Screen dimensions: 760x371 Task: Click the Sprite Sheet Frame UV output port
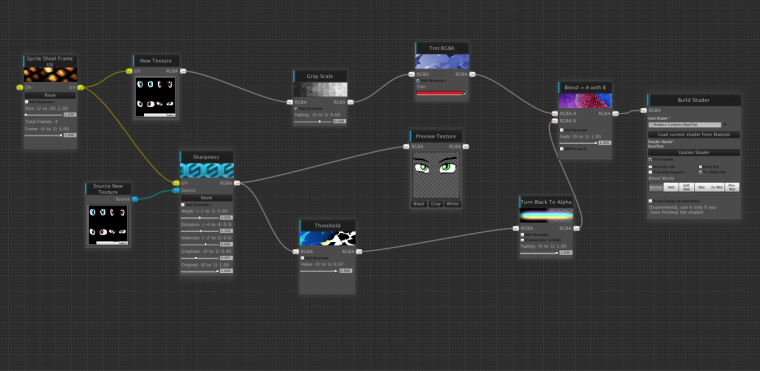point(80,87)
